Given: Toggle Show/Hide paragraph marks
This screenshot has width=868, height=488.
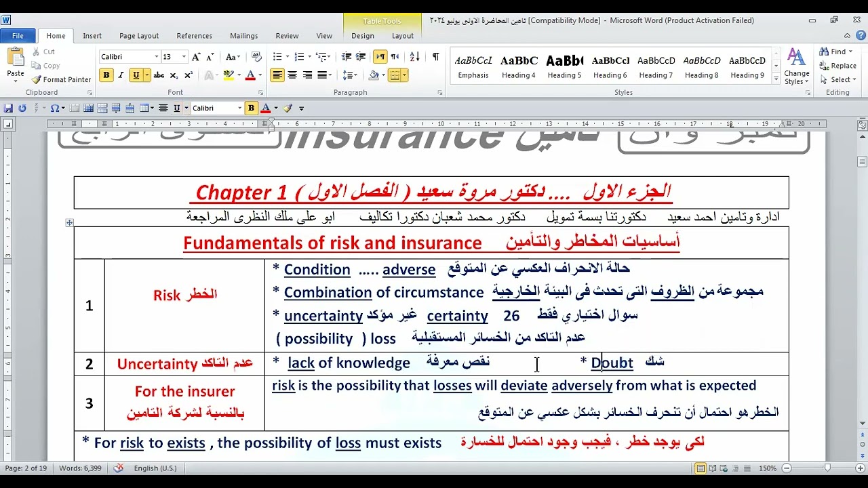Looking at the screenshot, I should click(x=435, y=57).
